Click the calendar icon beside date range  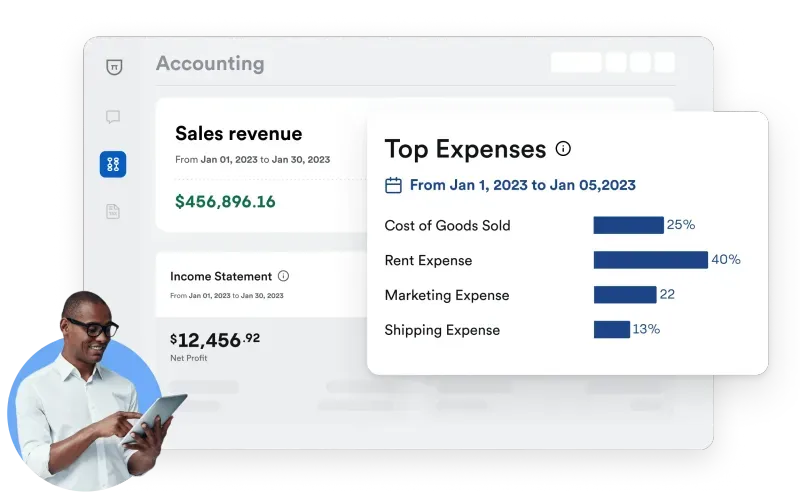(x=394, y=185)
